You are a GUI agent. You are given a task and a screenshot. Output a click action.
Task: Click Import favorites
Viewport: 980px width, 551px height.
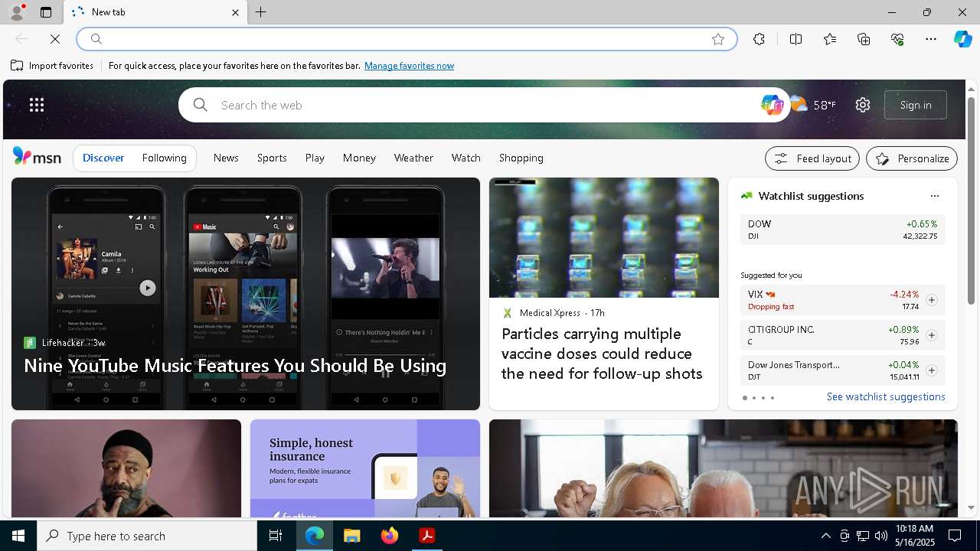pos(52,66)
